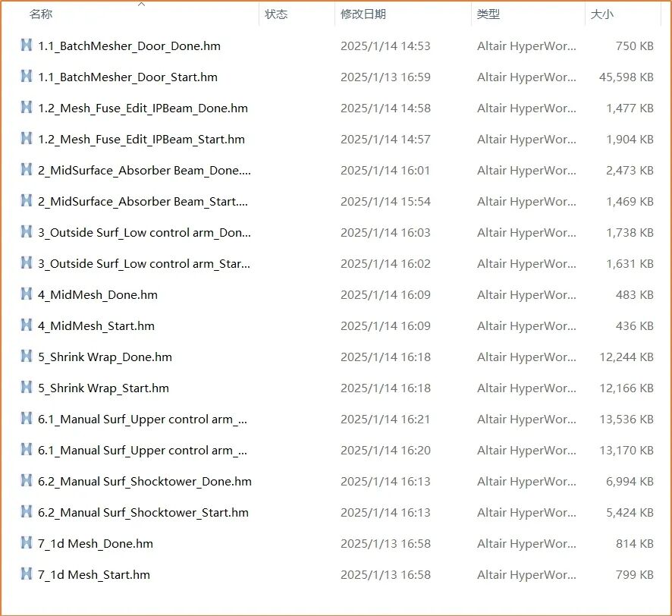Click the Altair HyperWor... type for 7_1d Mesh_Start.hm

(526, 574)
